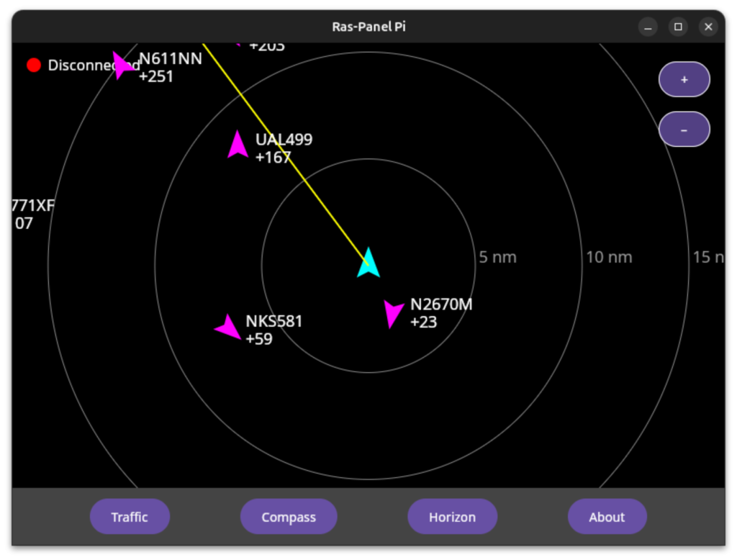737x560 pixels.
Task: Switch to the Traffic view
Action: tap(130, 517)
